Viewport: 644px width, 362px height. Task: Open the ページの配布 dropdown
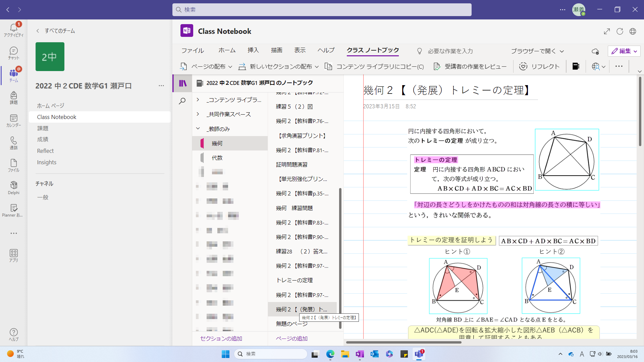(230, 66)
